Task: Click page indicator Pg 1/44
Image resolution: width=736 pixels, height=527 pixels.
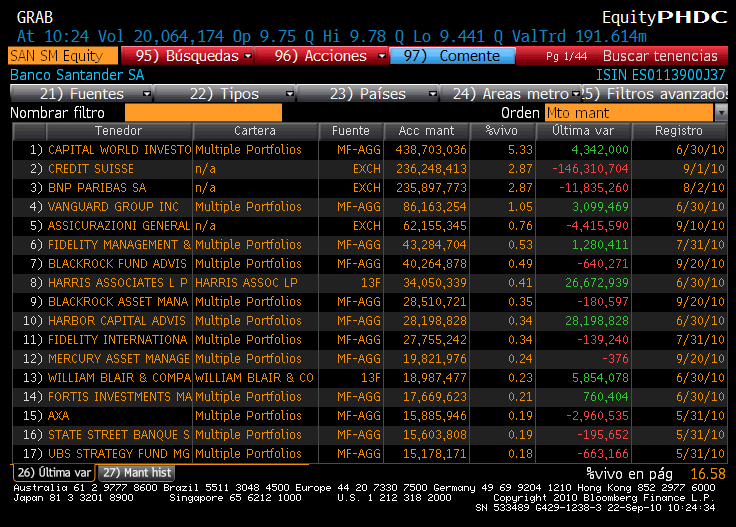Action: click(x=566, y=56)
